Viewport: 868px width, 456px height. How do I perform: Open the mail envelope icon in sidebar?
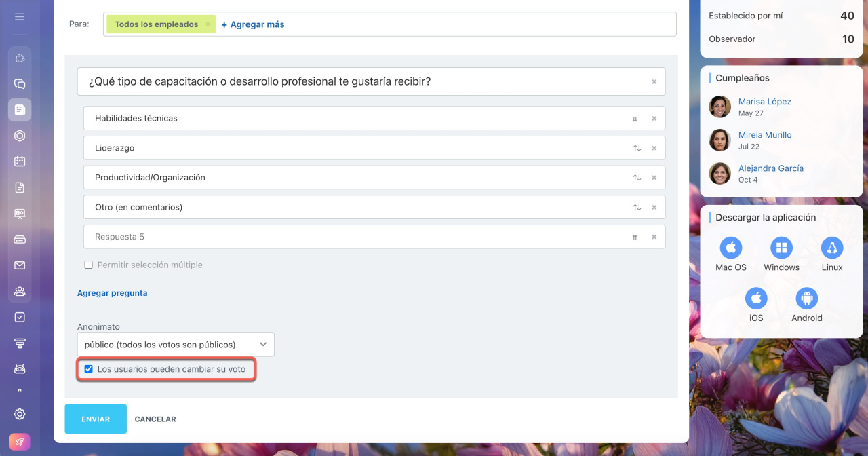[x=20, y=265]
